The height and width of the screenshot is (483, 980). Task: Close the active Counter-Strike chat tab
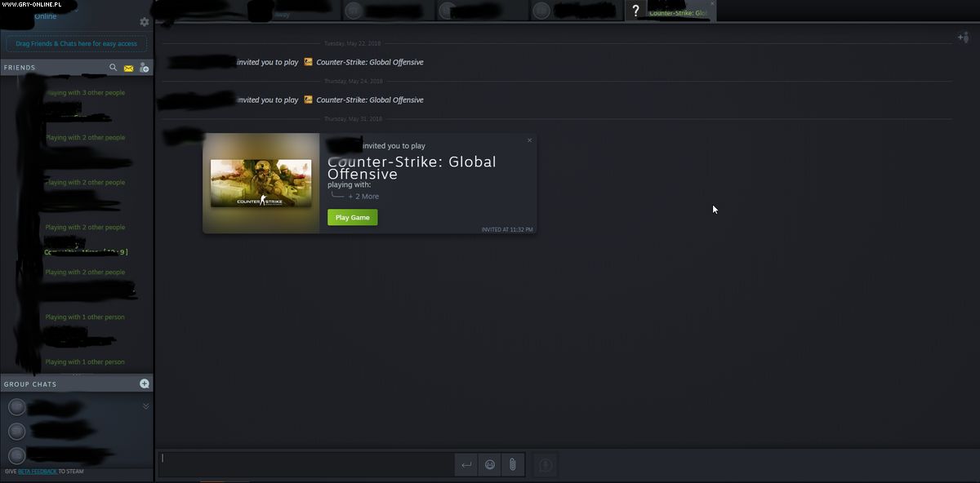pyautogui.click(x=712, y=4)
